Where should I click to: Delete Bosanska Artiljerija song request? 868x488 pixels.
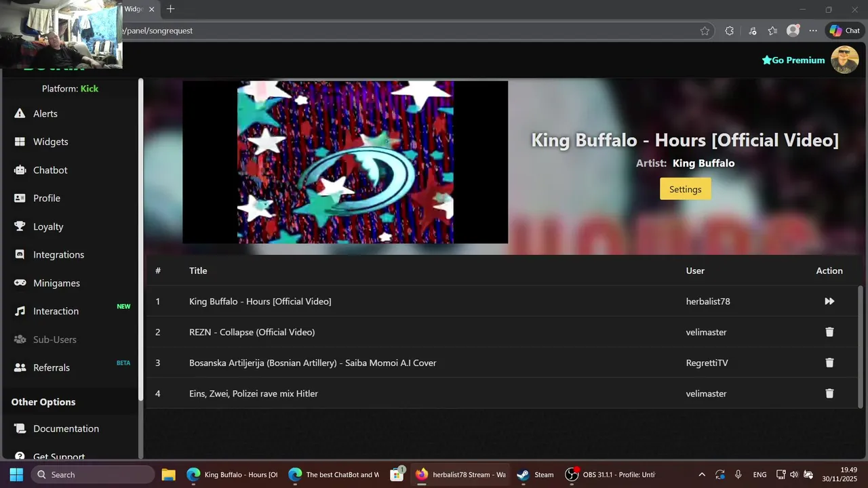829,363
